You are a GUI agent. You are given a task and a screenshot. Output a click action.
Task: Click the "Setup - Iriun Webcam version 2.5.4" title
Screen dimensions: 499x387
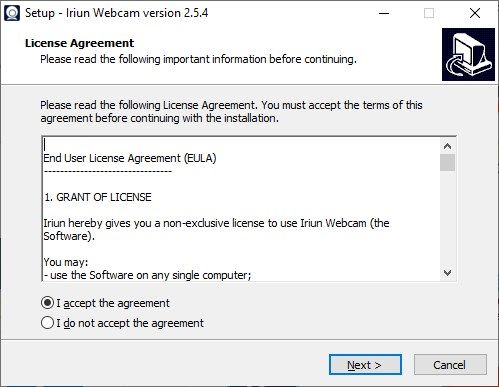[x=117, y=13]
